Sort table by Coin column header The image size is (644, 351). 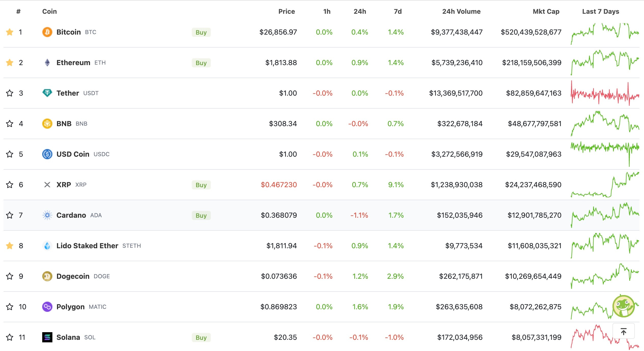(49, 11)
